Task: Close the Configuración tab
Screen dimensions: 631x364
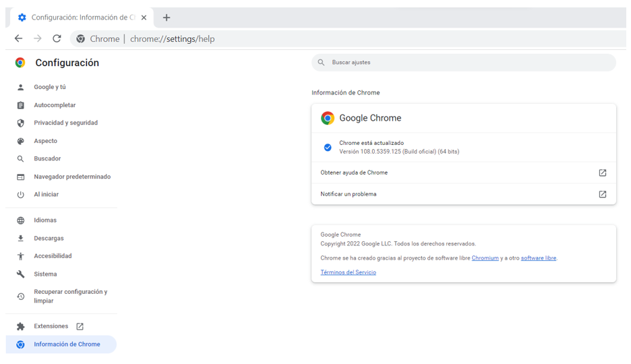Action: pos(144,18)
